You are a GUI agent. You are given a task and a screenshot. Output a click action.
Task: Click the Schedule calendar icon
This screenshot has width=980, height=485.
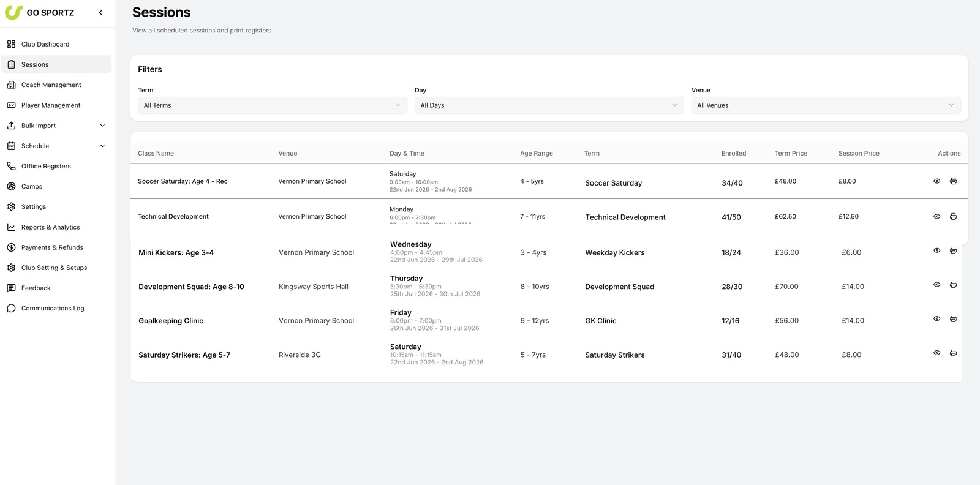click(11, 146)
